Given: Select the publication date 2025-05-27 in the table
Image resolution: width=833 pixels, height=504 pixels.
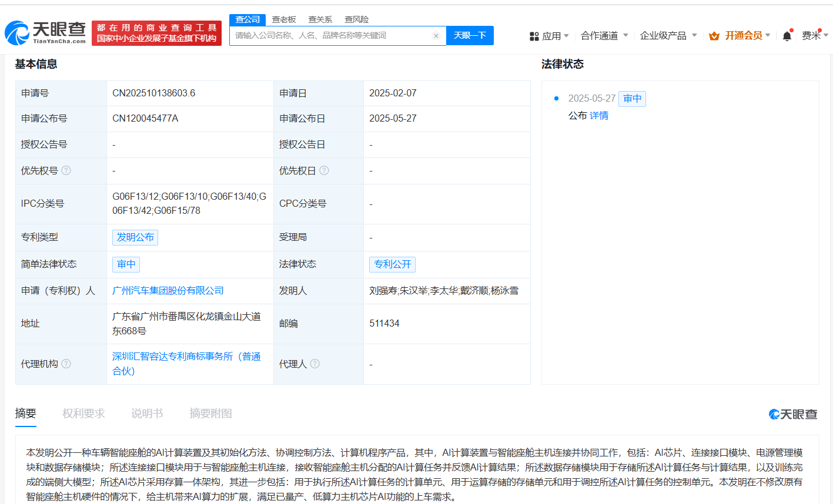Looking at the screenshot, I should click(x=393, y=119).
